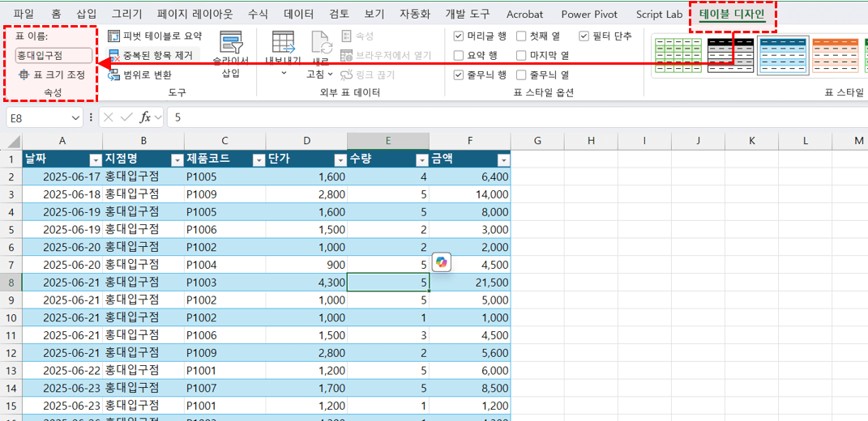The width and height of the screenshot is (868, 421).
Task: Click the 표 이름 input field
Action: pos(53,56)
